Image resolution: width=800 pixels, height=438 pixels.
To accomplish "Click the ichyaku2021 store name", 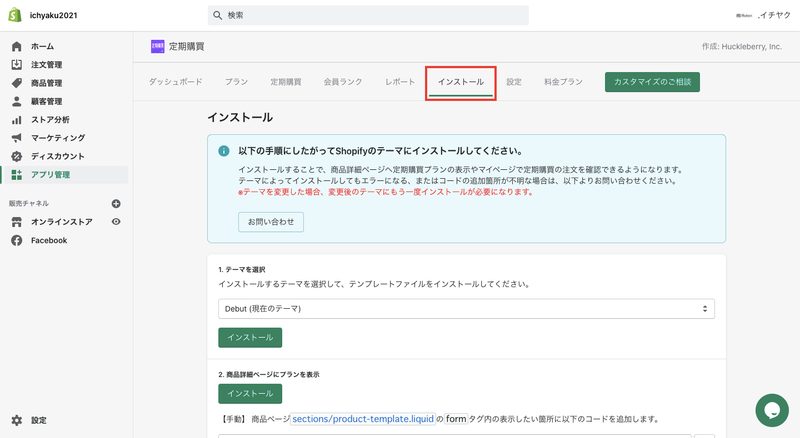I will (x=54, y=15).
